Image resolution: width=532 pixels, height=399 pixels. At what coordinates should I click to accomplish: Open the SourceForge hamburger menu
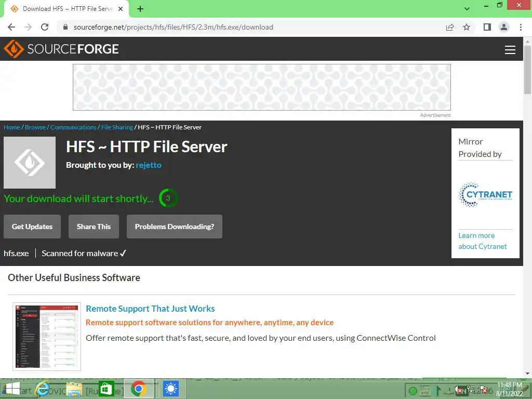click(x=510, y=50)
